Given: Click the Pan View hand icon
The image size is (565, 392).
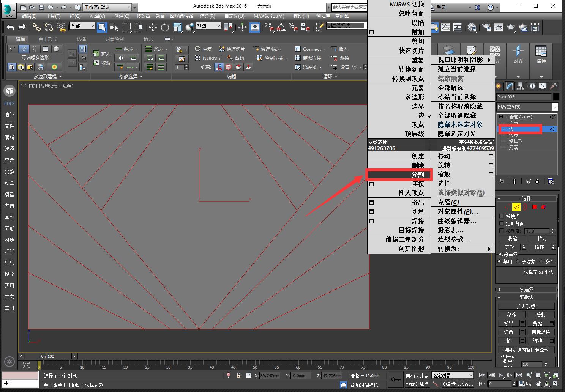Looking at the screenshot, I should [x=539, y=384].
